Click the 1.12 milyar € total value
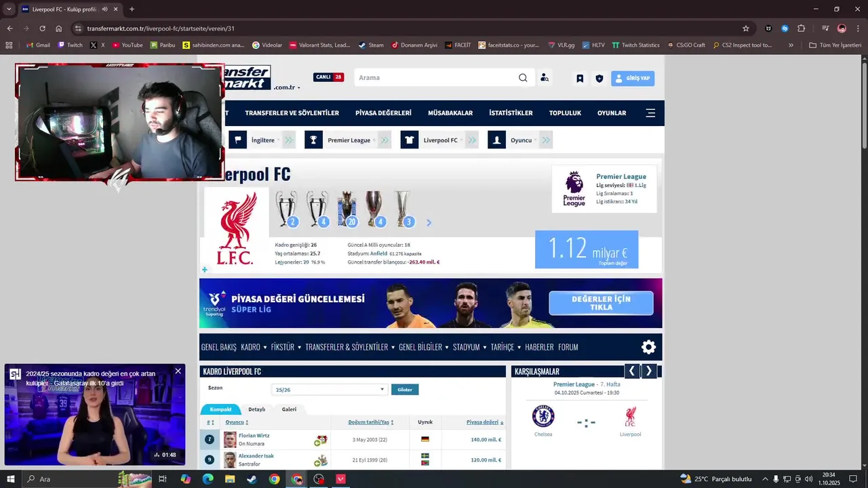The width and height of the screenshot is (868, 488). pyautogui.click(x=587, y=249)
